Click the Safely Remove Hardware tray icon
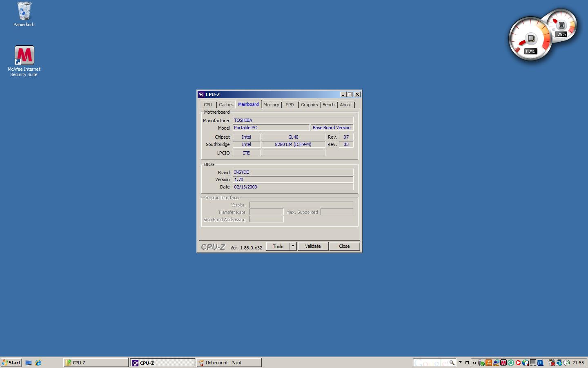Screen dimensions: 588x368 481,363
